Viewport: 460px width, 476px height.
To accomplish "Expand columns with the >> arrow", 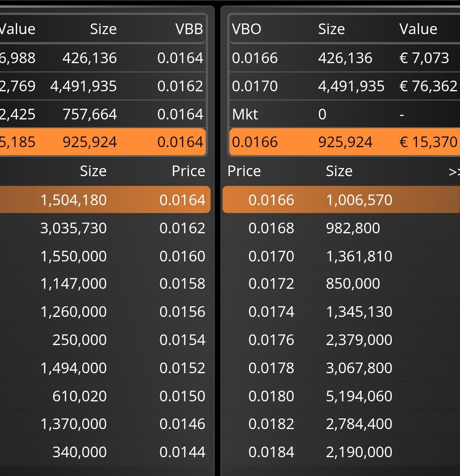I will pos(454,172).
